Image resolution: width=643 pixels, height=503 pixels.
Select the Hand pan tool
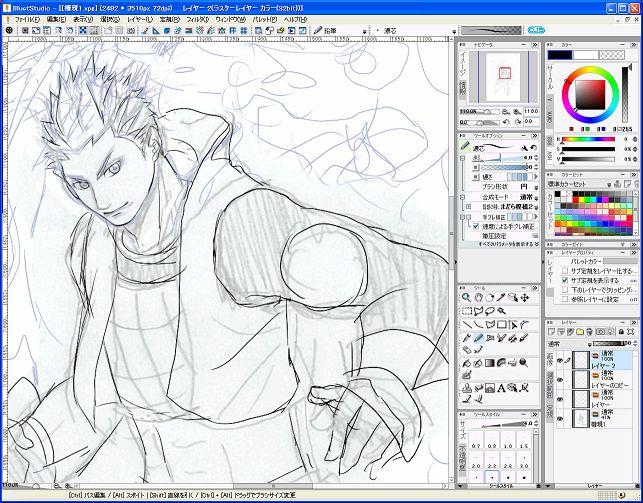(x=480, y=297)
